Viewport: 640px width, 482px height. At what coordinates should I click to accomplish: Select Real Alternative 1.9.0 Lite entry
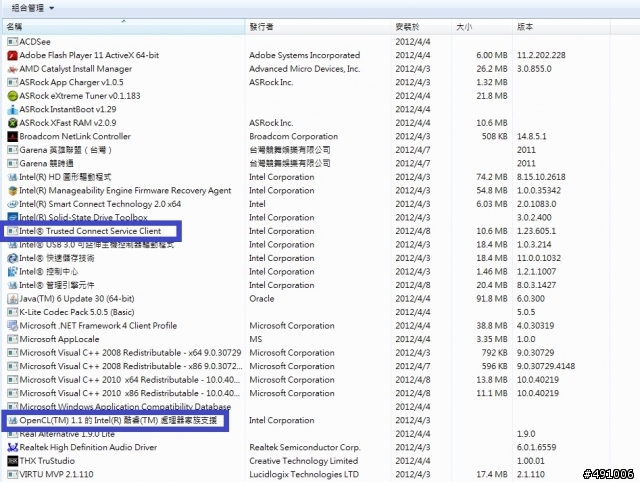pyautogui.click(x=67, y=434)
